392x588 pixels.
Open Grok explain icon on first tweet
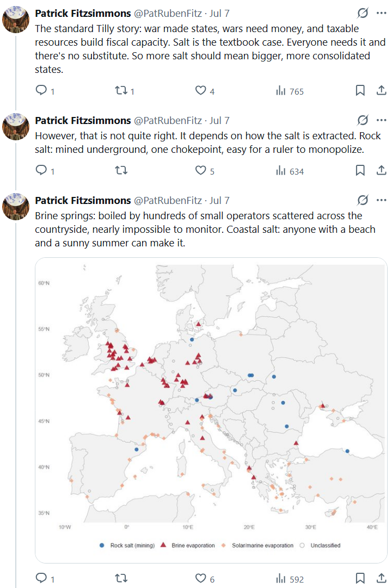pyautogui.click(x=363, y=13)
